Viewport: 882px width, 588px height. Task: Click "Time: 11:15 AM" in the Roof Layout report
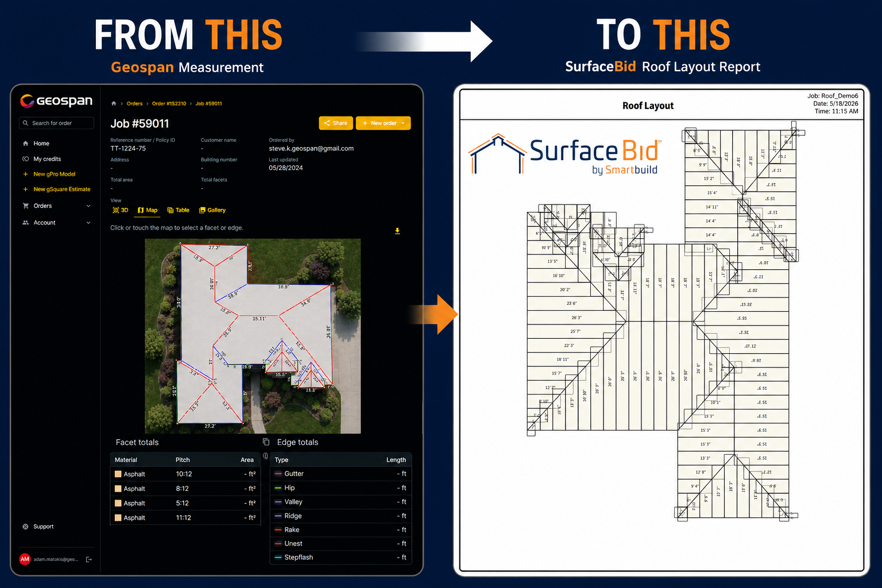[837, 111]
